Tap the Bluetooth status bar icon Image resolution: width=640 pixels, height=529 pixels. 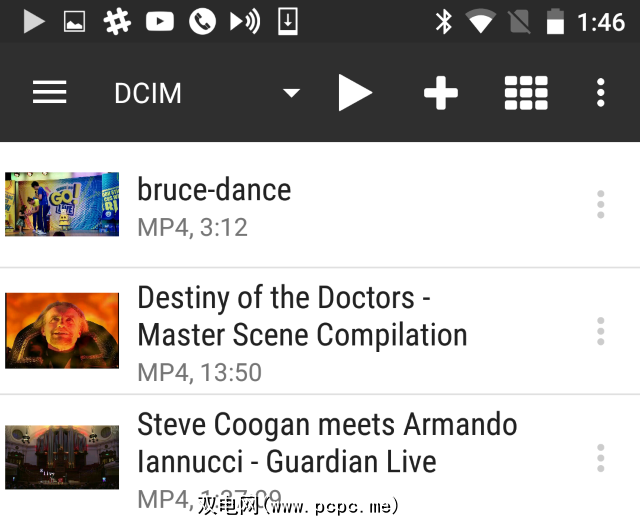444,21
